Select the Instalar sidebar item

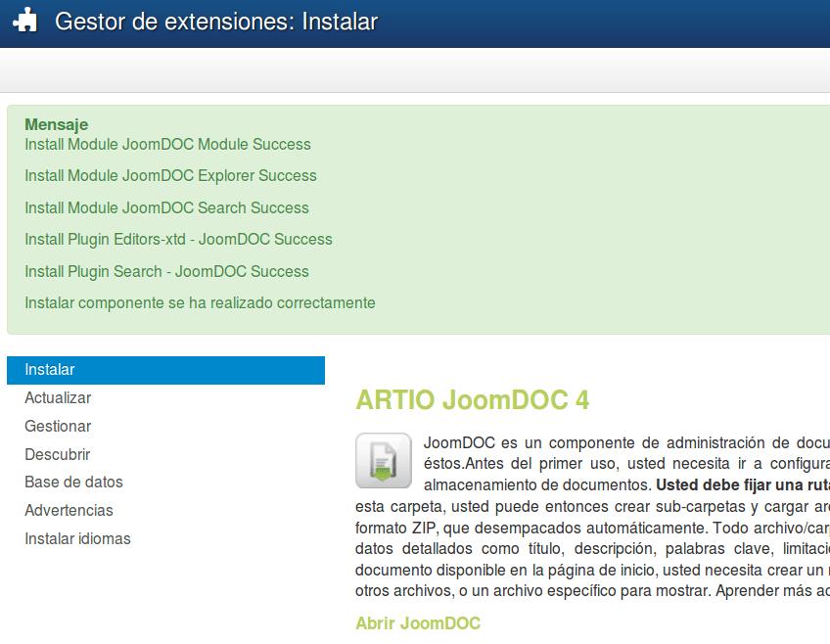tap(165, 370)
